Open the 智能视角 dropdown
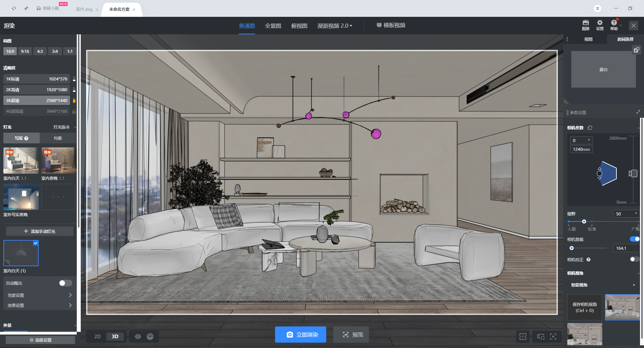This screenshot has width=644, height=348. (603, 285)
